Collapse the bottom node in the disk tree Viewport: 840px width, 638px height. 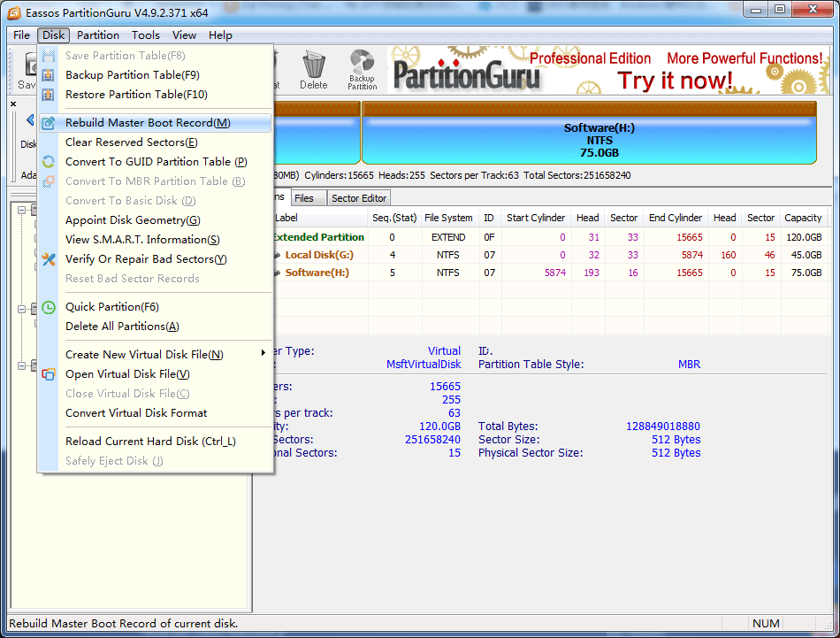coord(21,365)
